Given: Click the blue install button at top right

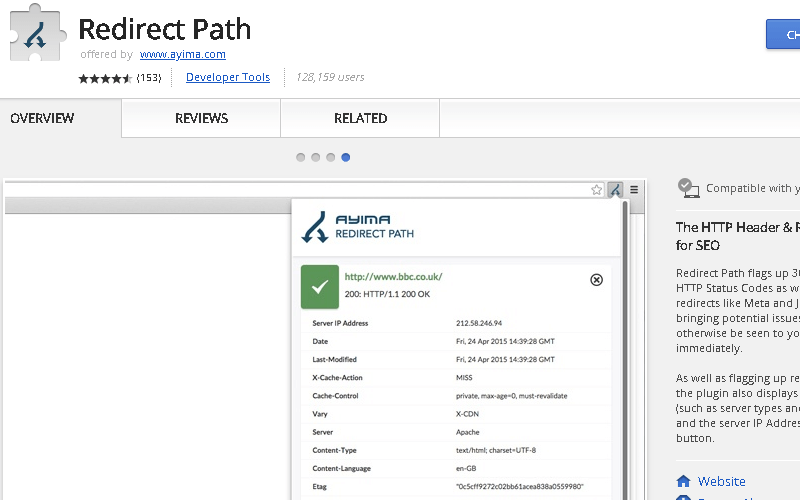Looking at the screenshot, I should [783, 35].
